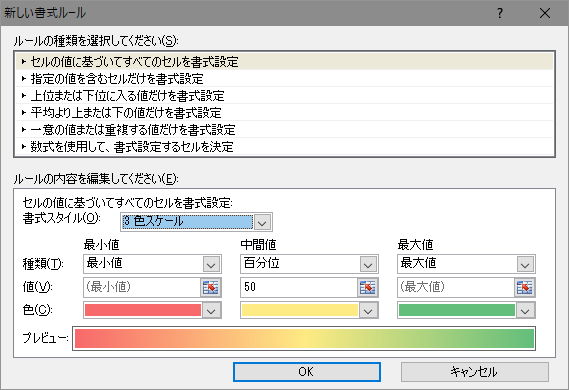Click the 中間値 column heading
The height and width of the screenshot is (390, 569).
pos(258,245)
